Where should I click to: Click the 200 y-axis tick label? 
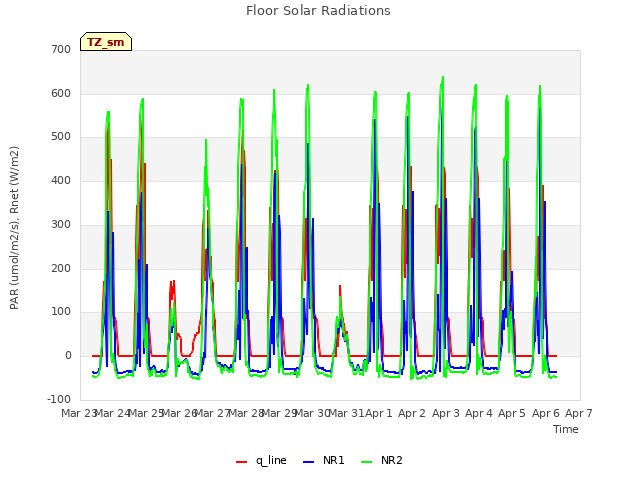[61, 268]
